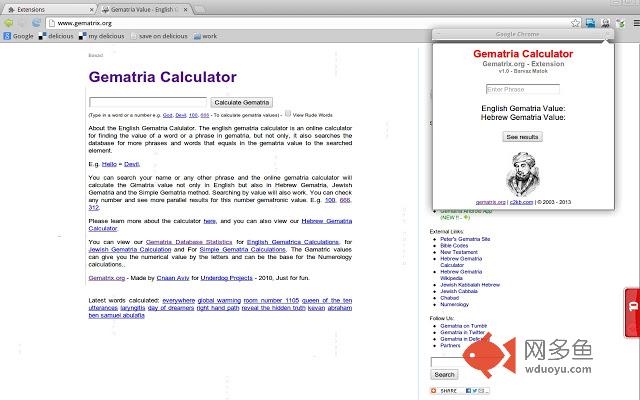Close the Extensions tab
Viewport: 640px width, 400px height.
(91, 9)
